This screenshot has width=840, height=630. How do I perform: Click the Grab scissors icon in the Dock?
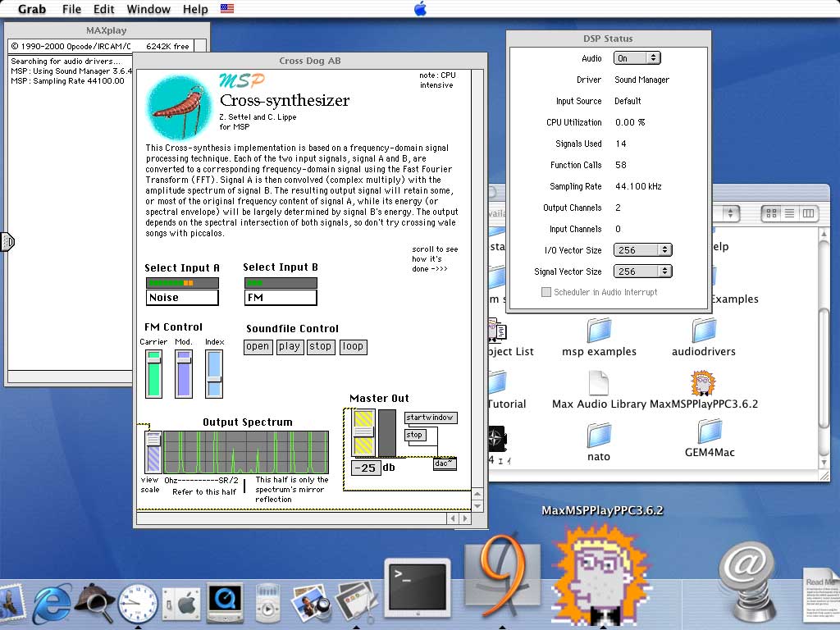(x=355, y=605)
